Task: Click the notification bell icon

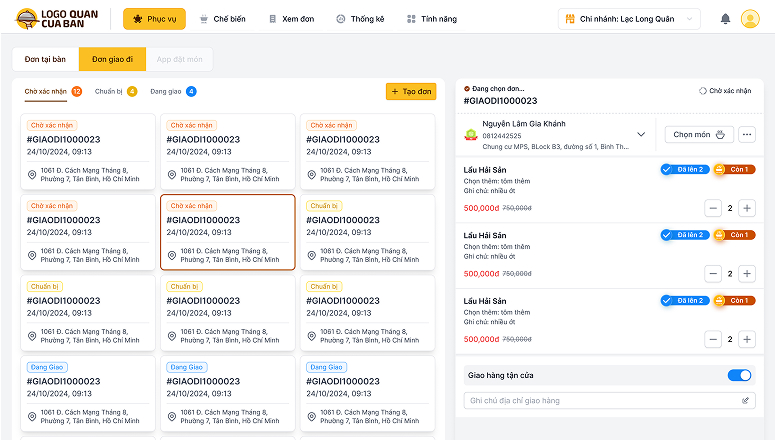Action: pyautogui.click(x=725, y=19)
